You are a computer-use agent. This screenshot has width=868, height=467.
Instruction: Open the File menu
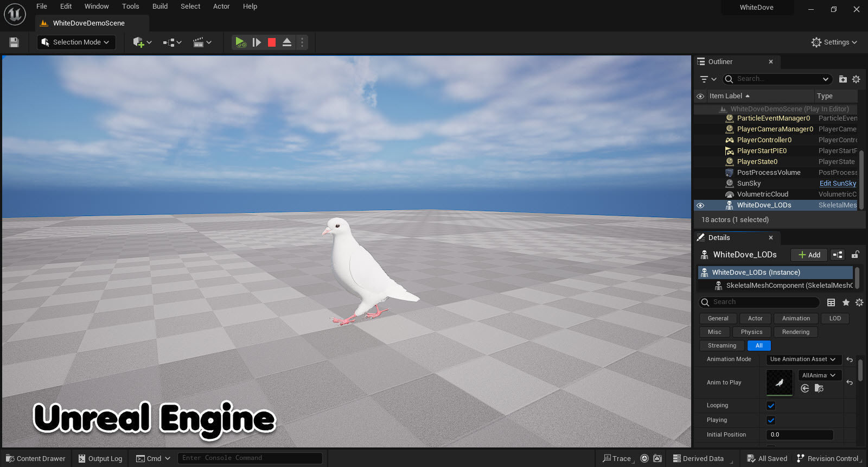coord(42,7)
